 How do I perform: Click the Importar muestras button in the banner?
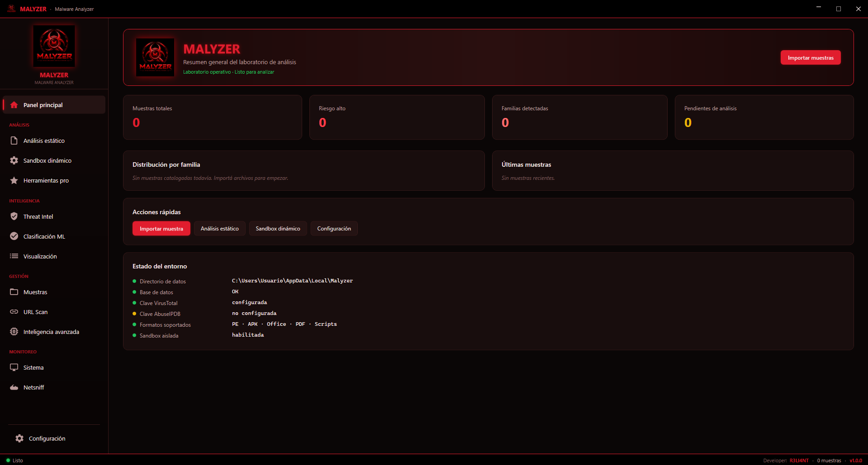(x=811, y=57)
